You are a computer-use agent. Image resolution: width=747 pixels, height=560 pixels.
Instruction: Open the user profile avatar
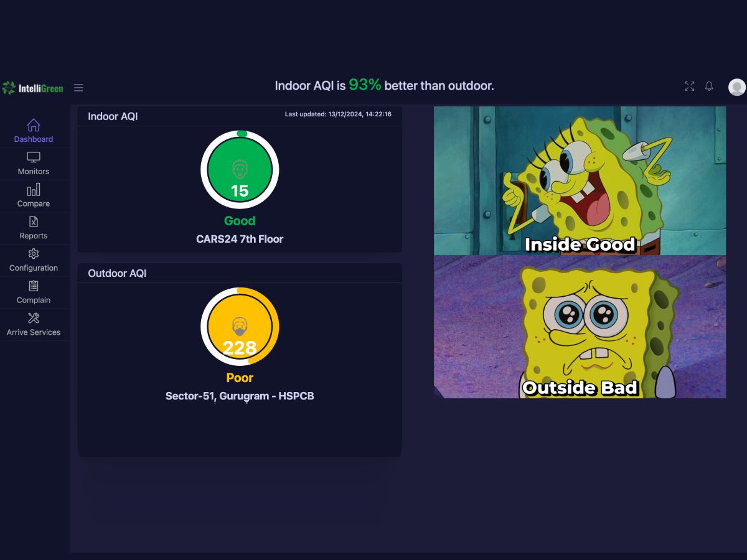click(x=736, y=87)
